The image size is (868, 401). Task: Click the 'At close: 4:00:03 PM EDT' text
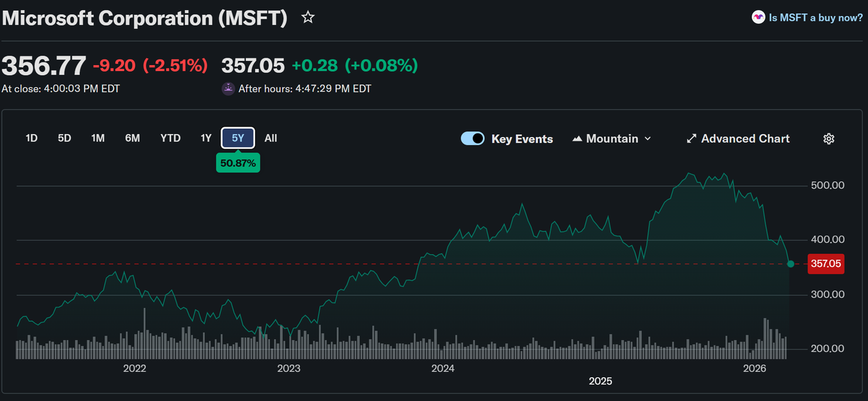point(60,89)
